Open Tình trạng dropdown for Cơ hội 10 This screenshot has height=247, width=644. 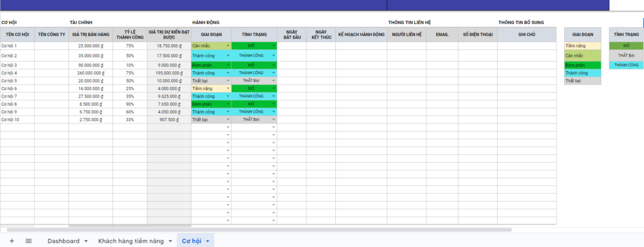point(274,119)
